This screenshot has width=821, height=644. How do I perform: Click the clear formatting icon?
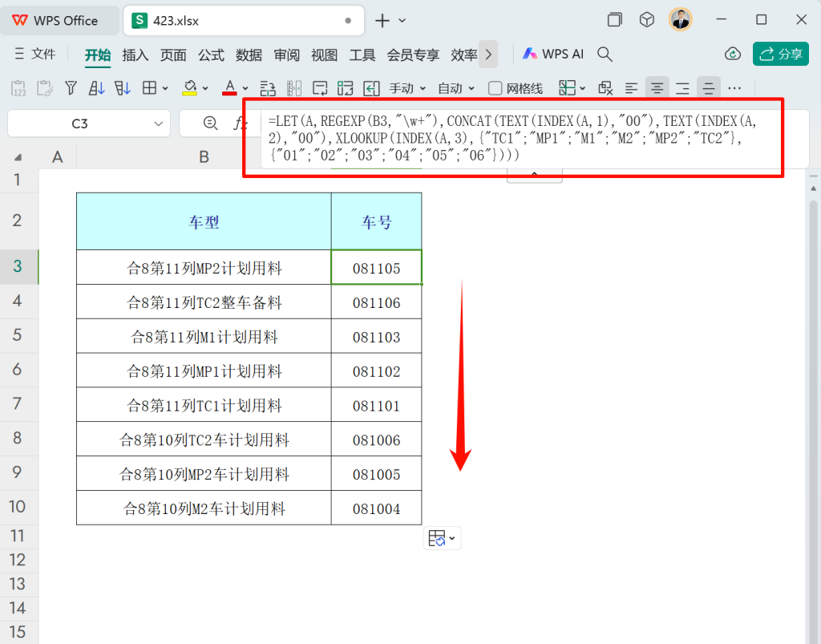pos(606,88)
